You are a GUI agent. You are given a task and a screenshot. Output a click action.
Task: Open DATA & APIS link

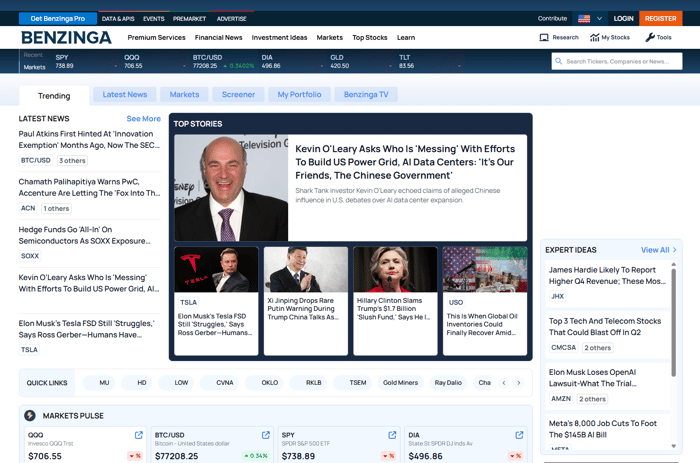[x=118, y=19]
